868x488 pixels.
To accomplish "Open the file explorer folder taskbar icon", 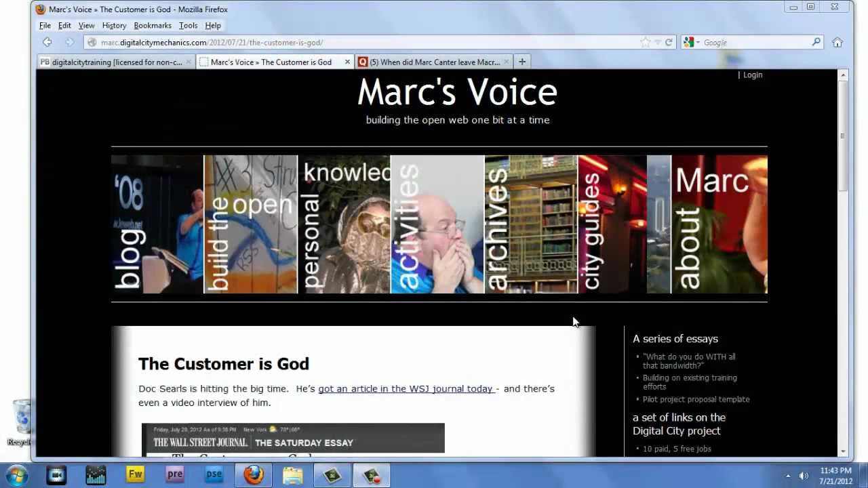I will pyautogui.click(x=293, y=474).
